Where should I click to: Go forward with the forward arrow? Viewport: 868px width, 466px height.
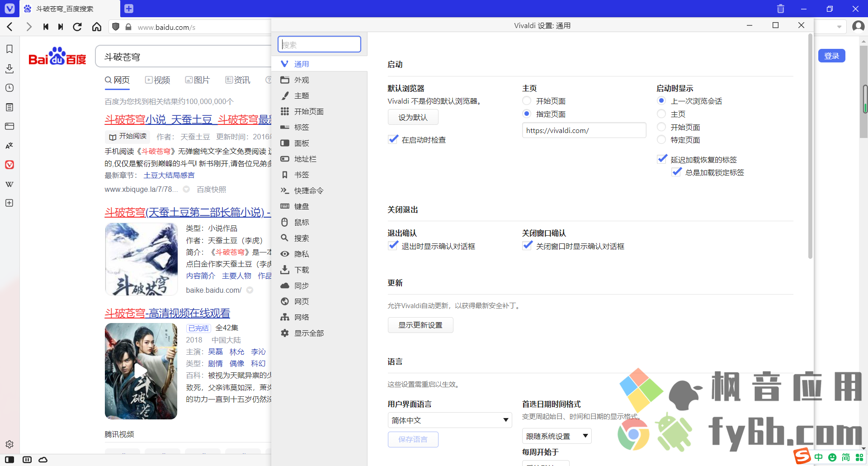point(29,27)
